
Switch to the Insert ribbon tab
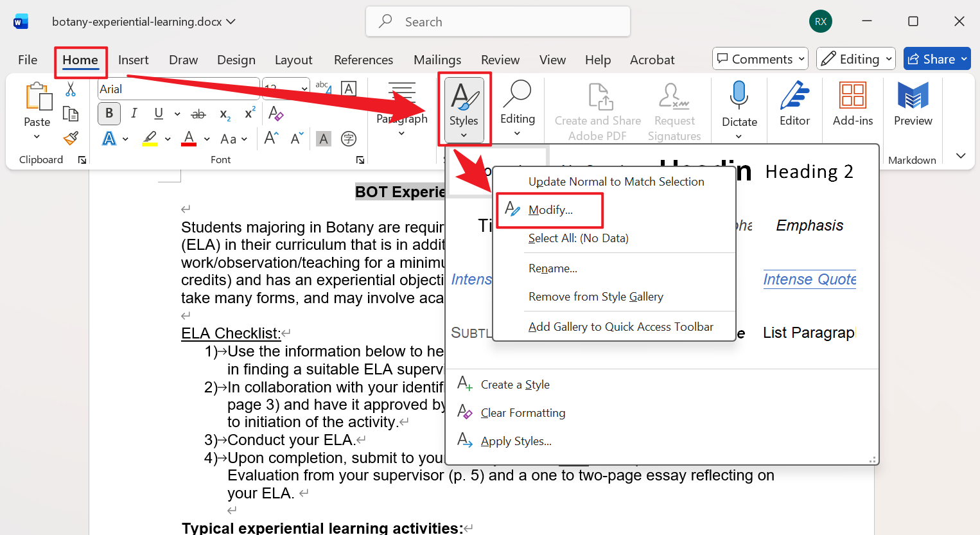click(133, 60)
